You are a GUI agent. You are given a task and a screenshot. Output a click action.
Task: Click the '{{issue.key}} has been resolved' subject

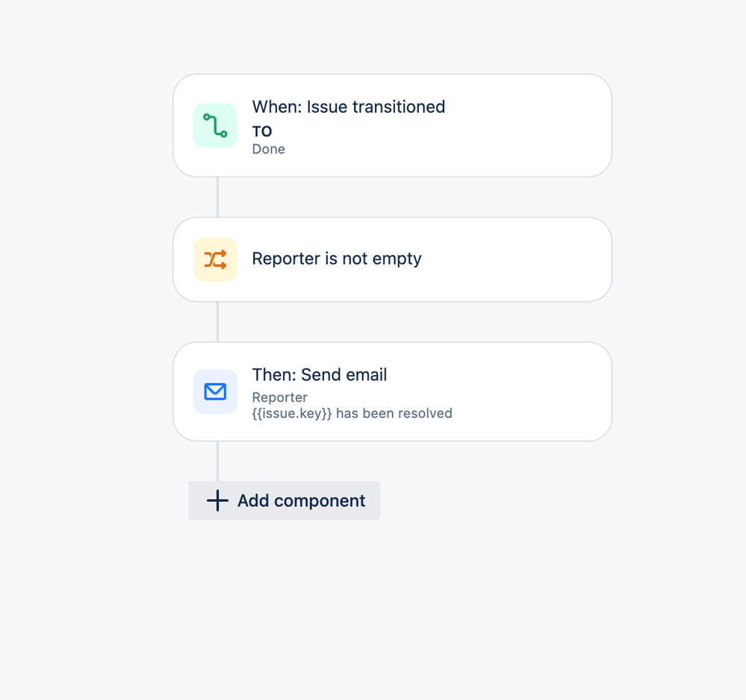[x=352, y=413]
